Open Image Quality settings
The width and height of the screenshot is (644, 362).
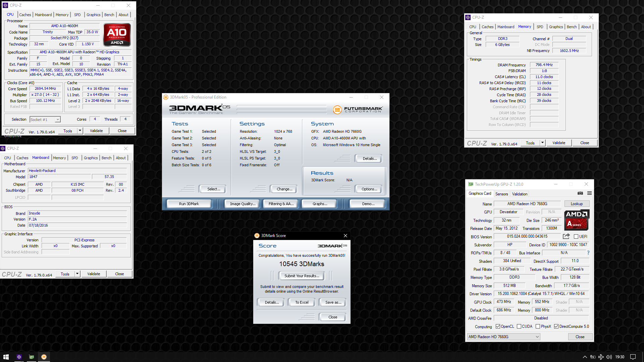tap(243, 204)
